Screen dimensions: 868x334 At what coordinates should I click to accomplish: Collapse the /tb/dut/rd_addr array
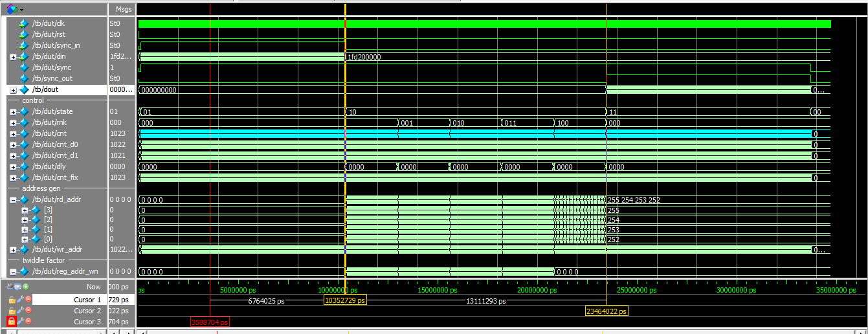(14, 200)
